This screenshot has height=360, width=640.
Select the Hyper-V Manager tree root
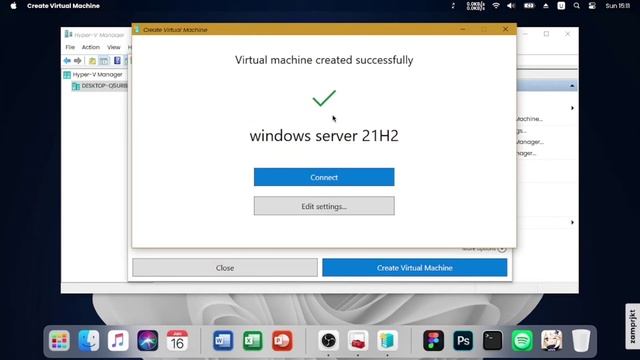tap(97, 75)
